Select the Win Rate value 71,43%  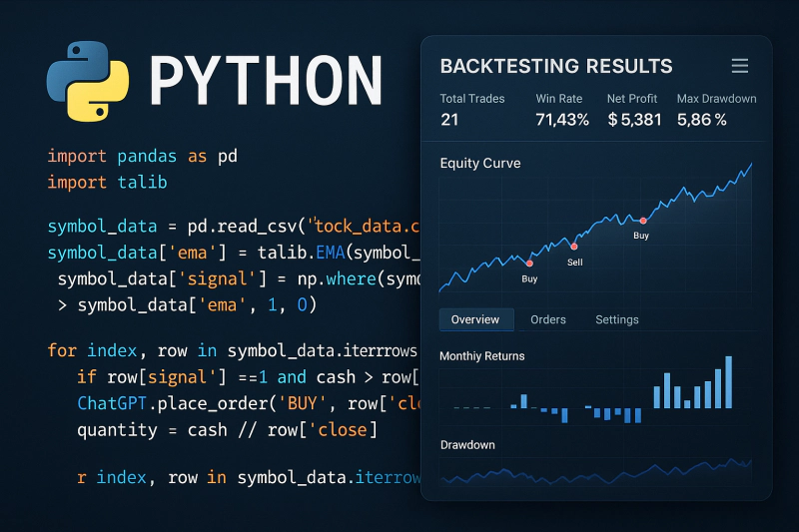click(x=562, y=120)
